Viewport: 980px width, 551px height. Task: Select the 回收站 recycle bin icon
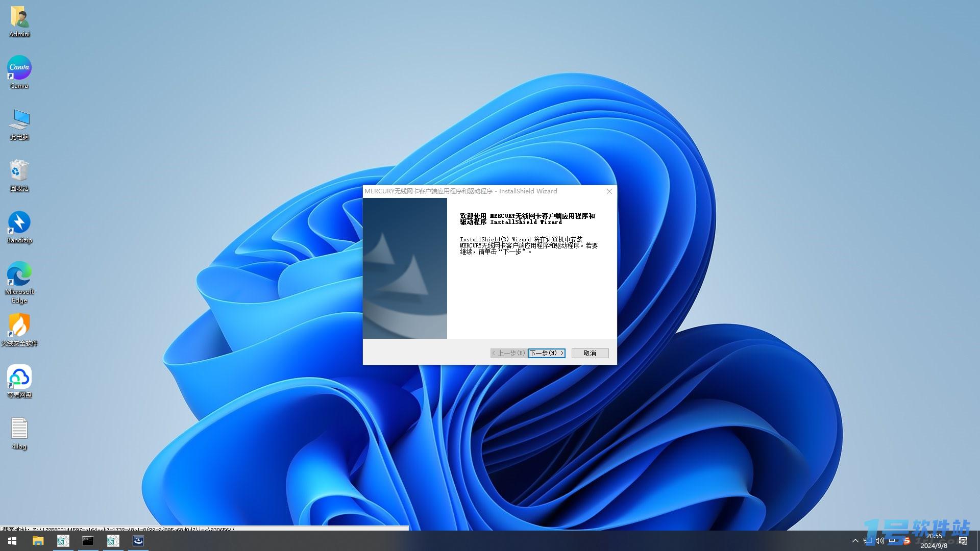coord(19,176)
